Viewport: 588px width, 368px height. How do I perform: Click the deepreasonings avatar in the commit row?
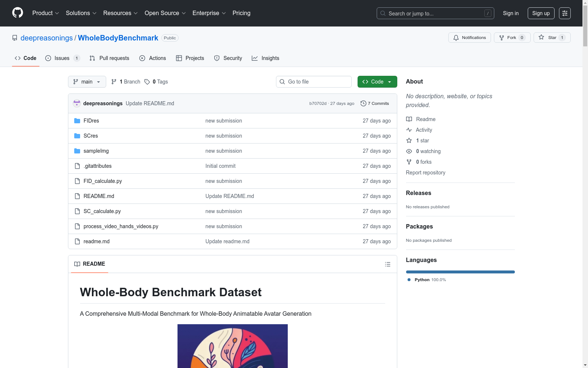pos(77,103)
